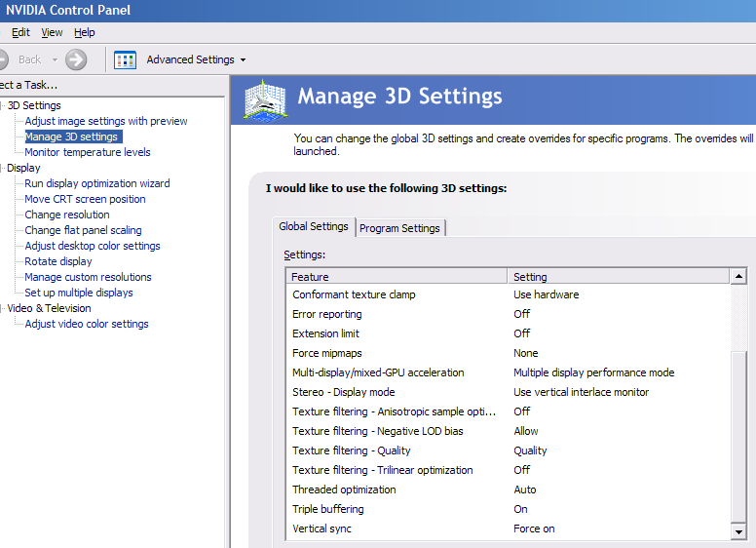Click the Advanced Settings view icon
756x548 pixels.
(x=125, y=59)
